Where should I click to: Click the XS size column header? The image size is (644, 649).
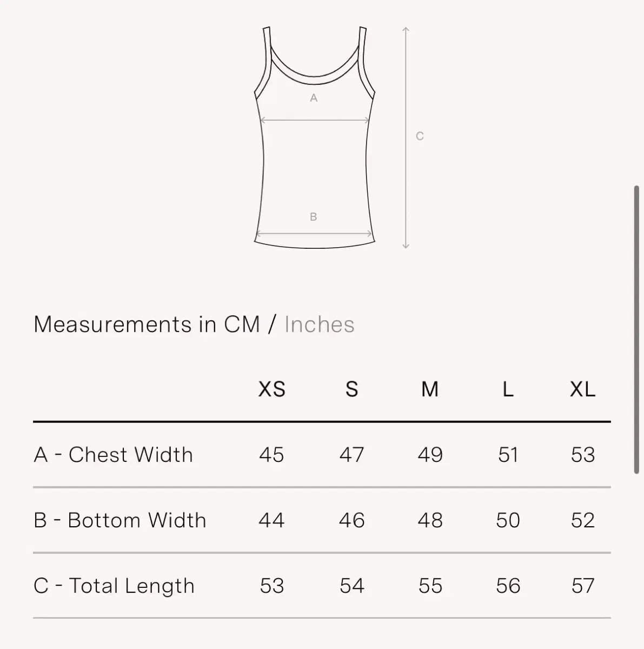[271, 389]
